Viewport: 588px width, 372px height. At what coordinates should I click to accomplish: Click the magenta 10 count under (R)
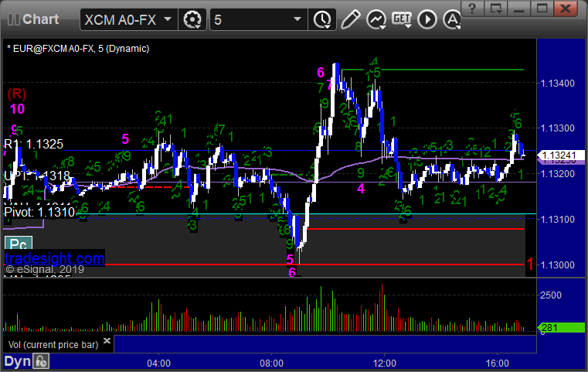17,109
